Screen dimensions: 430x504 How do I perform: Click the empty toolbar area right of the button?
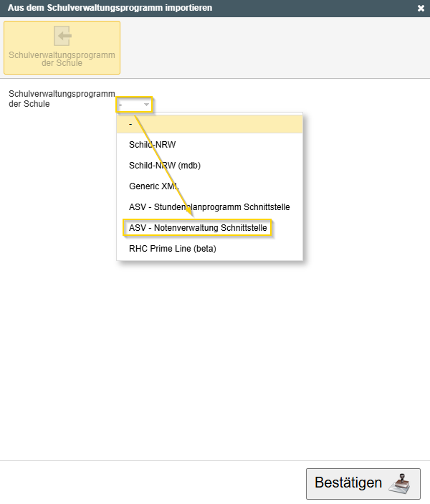pyautogui.click(x=272, y=47)
